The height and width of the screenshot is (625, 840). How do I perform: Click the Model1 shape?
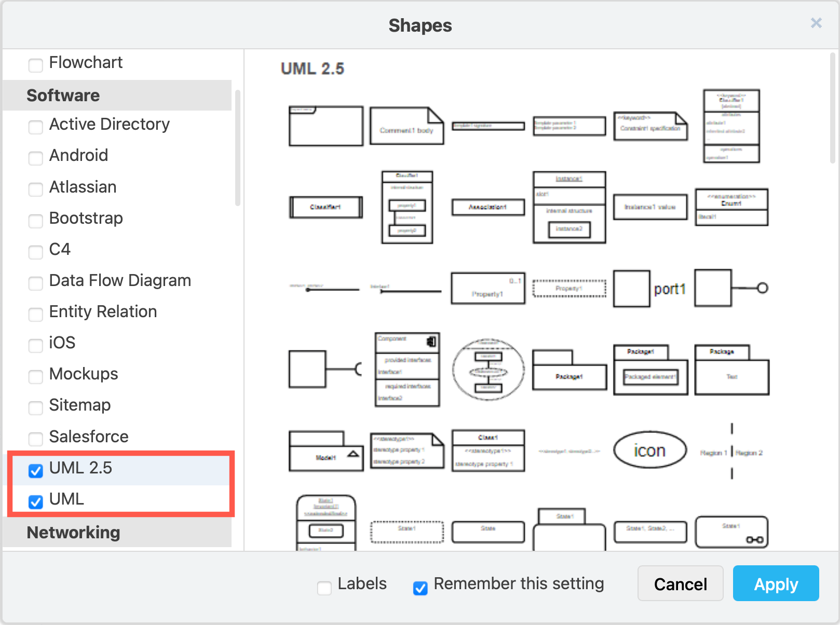click(x=325, y=451)
